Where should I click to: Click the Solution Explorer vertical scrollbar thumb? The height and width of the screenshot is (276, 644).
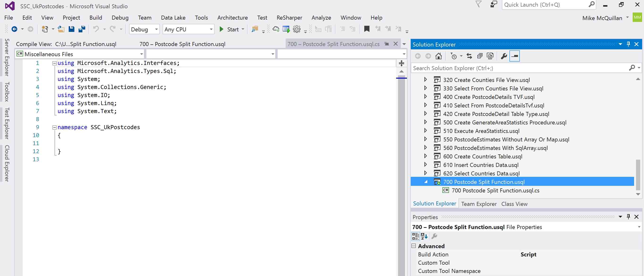[x=638, y=174]
